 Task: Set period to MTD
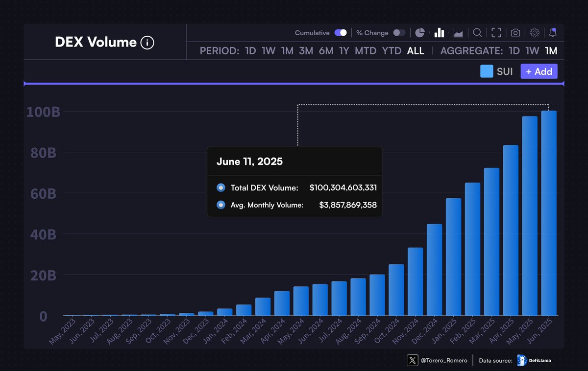[366, 51]
